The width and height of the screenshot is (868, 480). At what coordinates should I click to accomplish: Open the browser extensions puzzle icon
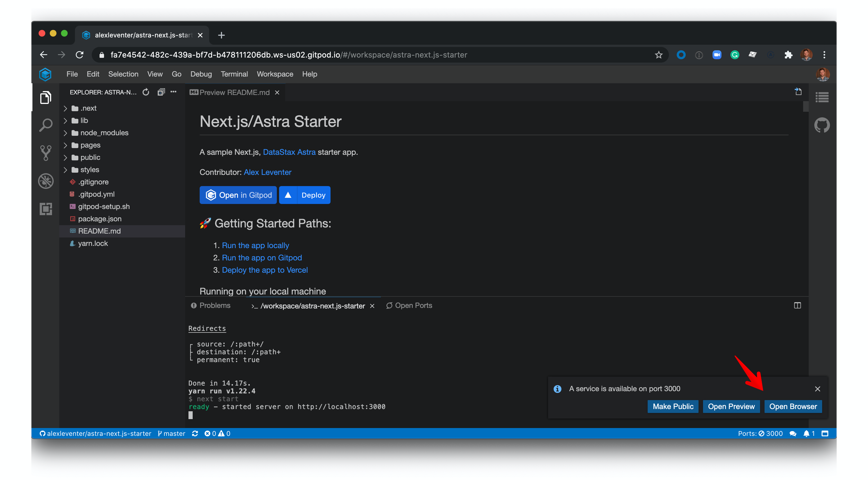(788, 54)
